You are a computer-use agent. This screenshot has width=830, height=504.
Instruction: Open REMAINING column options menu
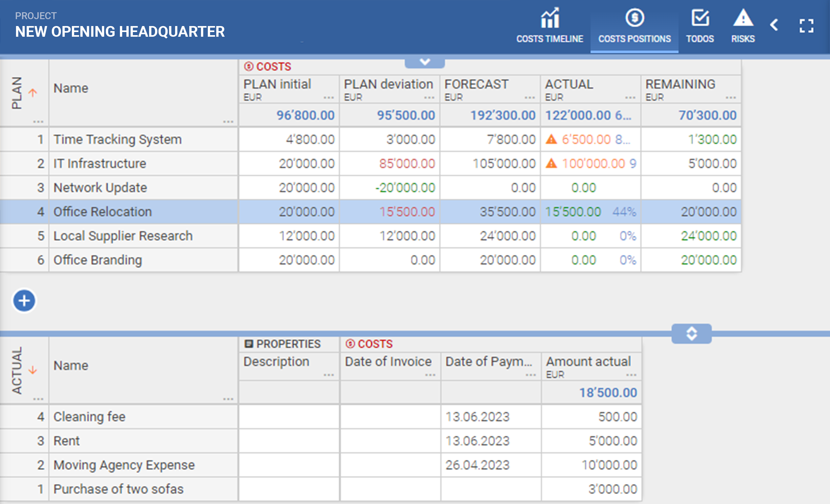[730, 98]
